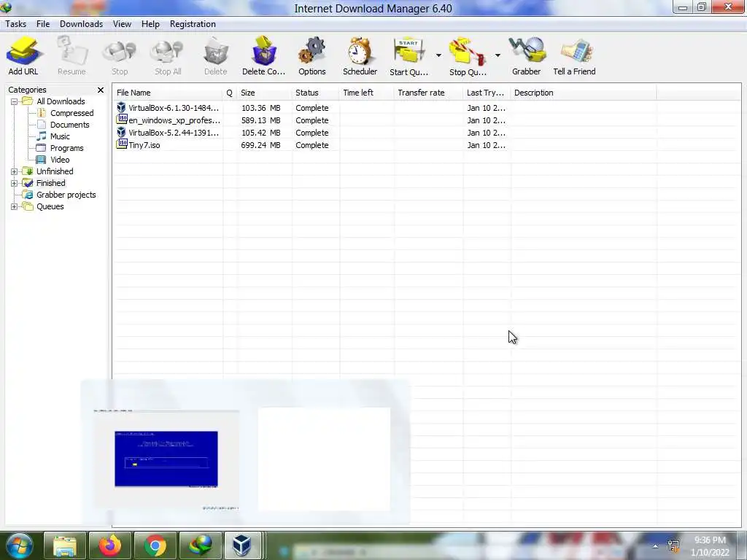Sort by the Size column header
This screenshot has height=560, width=747.
coord(264,93)
